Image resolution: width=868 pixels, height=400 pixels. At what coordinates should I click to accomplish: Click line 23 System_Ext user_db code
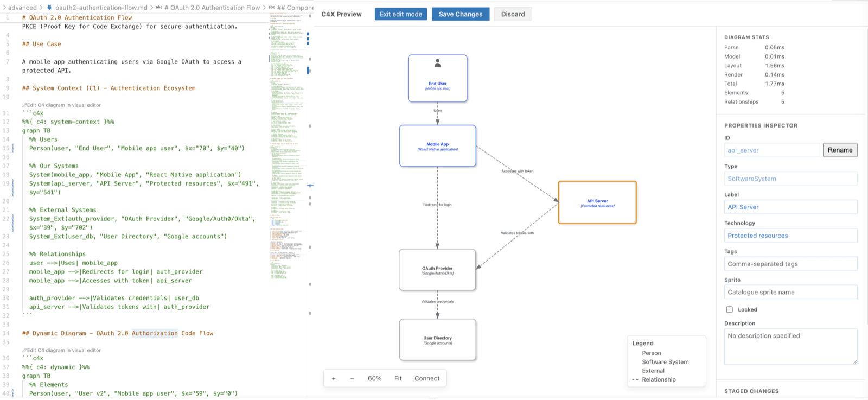[128, 237]
